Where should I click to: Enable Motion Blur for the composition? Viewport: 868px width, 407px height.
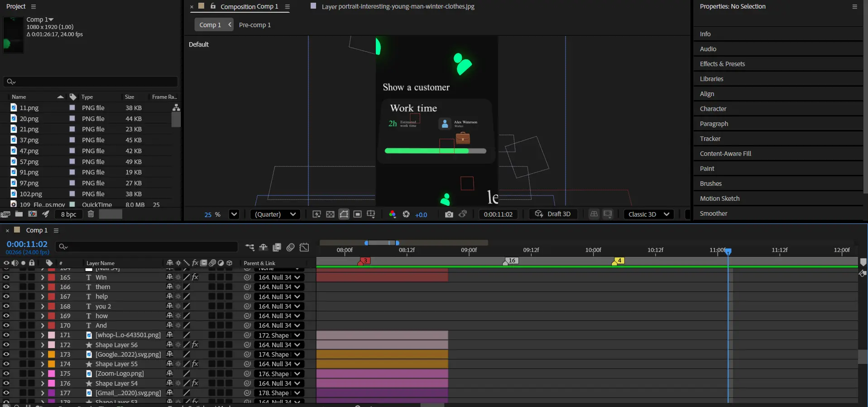(291, 247)
